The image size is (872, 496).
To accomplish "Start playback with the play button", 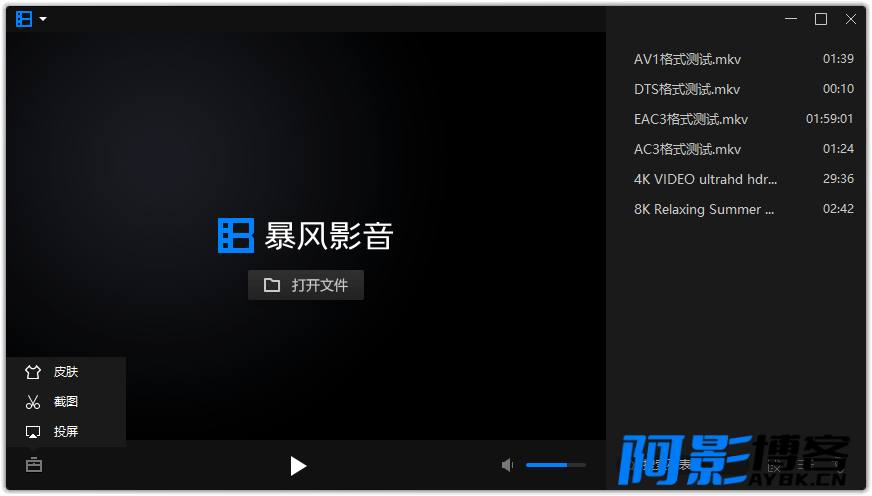I will click(x=298, y=466).
